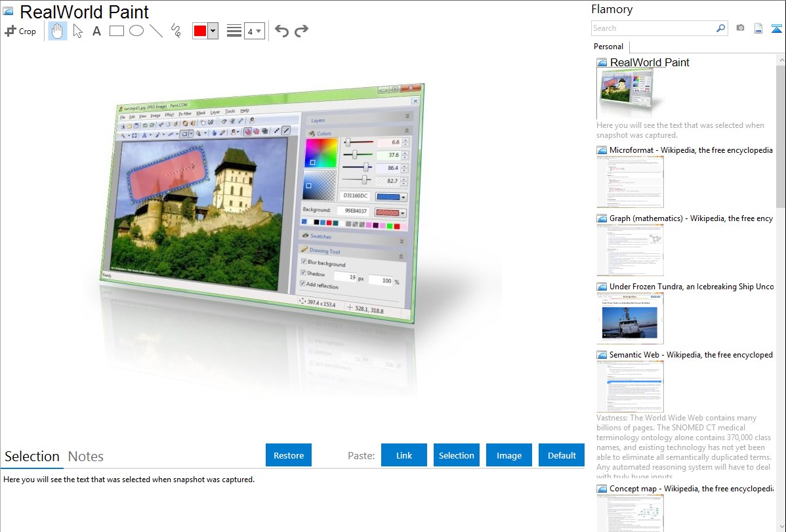Screen dimensions: 786x532
Task: Select the ellipse shape tool
Action: click(x=136, y=31)
